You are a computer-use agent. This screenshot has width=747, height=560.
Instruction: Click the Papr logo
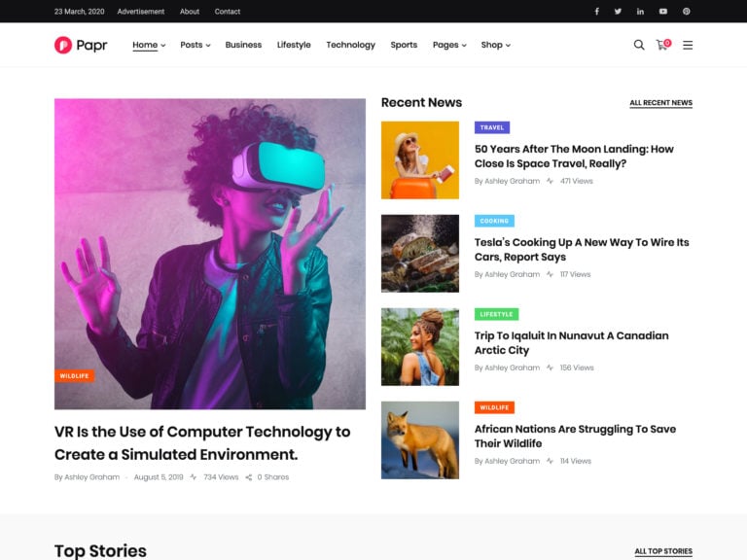pyautogui.click(x=81, y=45)
